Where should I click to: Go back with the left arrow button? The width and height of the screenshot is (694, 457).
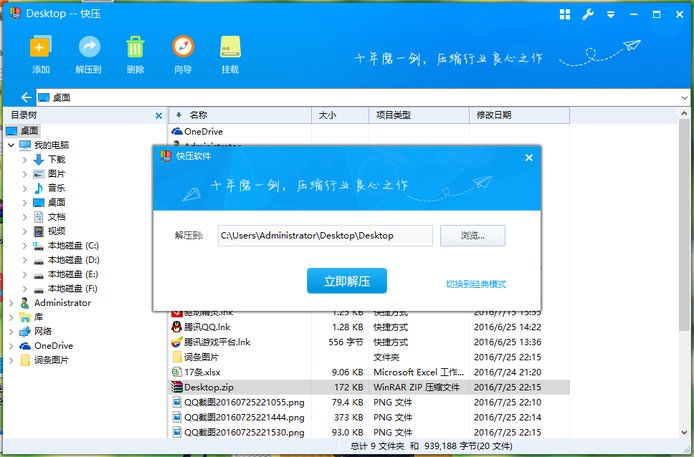(x=27, y=97)
